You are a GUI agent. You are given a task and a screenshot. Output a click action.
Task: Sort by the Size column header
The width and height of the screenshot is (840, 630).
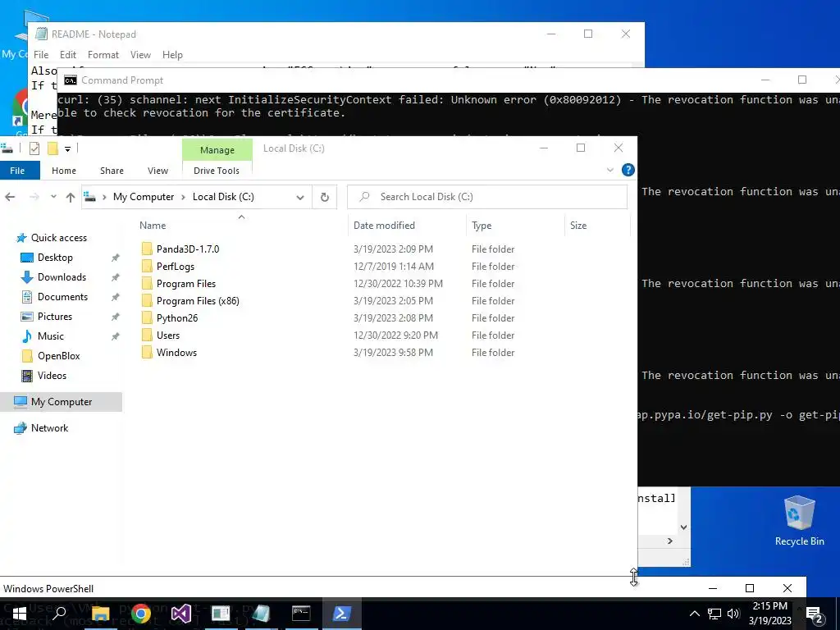578,226
